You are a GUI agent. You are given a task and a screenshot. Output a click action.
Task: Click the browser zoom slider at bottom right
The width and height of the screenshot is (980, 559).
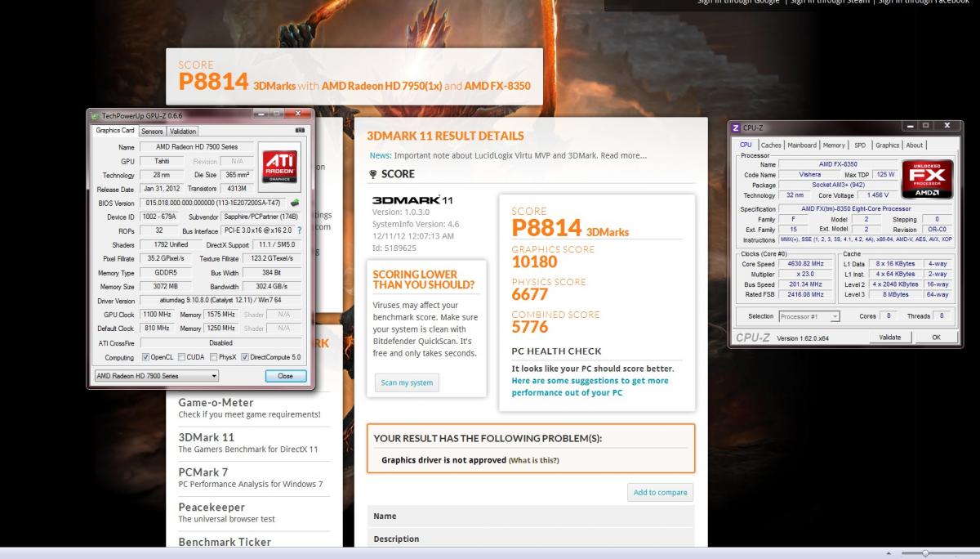[925, 553]
